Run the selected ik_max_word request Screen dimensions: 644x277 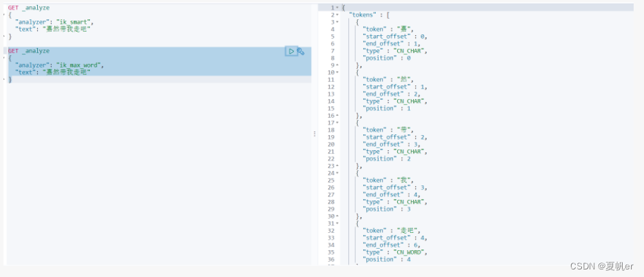click(x=292, y=51)
